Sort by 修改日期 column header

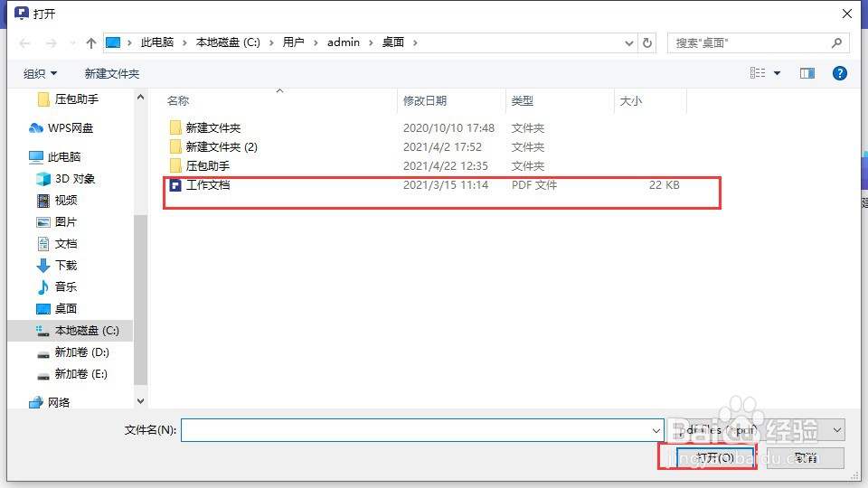(x=425, y=100)
